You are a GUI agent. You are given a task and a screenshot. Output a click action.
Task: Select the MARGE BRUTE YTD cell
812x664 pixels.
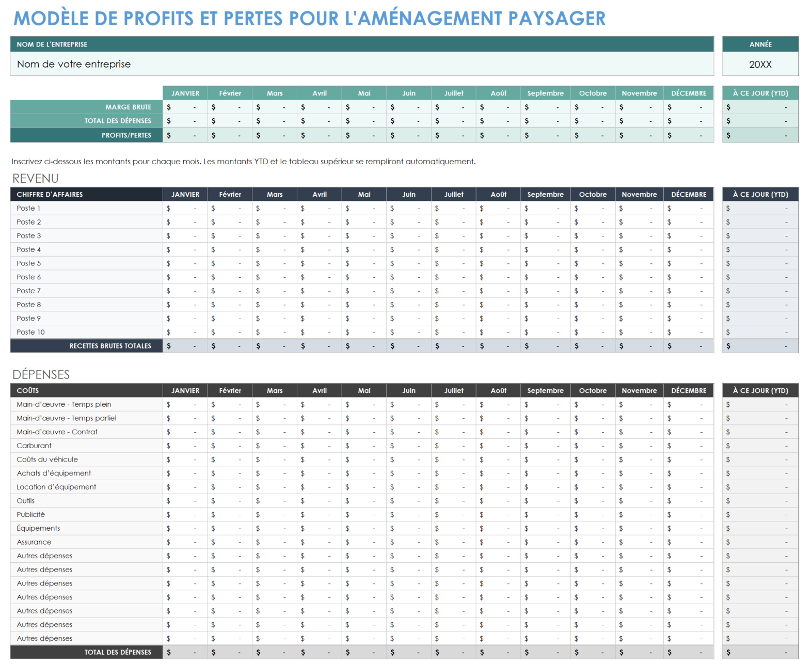pyautogui.click(x=760, y=107)
